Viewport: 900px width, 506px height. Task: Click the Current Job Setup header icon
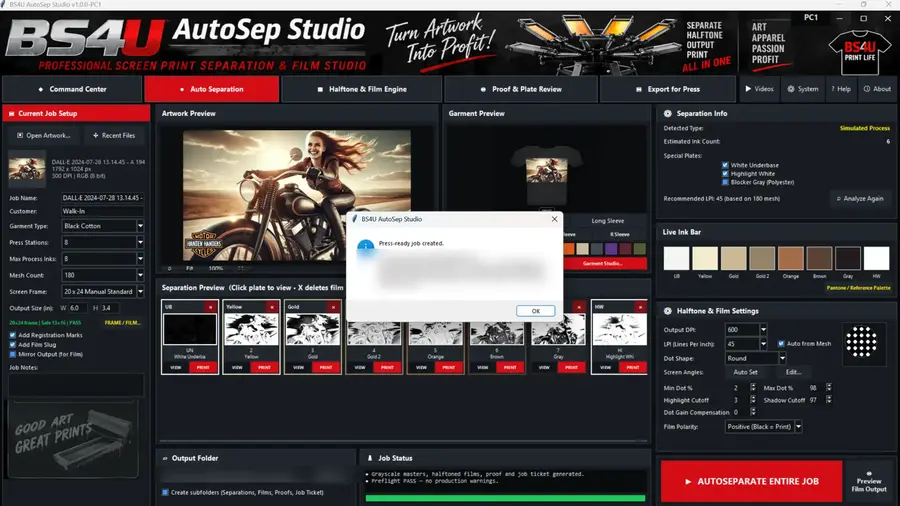pyautogui.click(x=11, y=114)
